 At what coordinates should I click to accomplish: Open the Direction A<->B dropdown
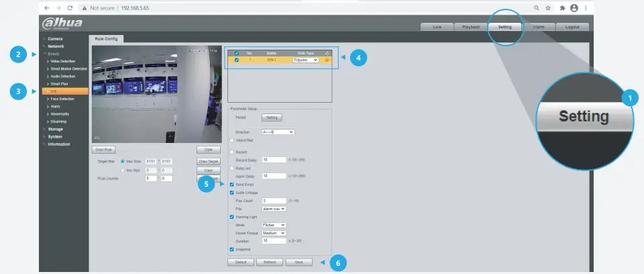tap(278, 132)
